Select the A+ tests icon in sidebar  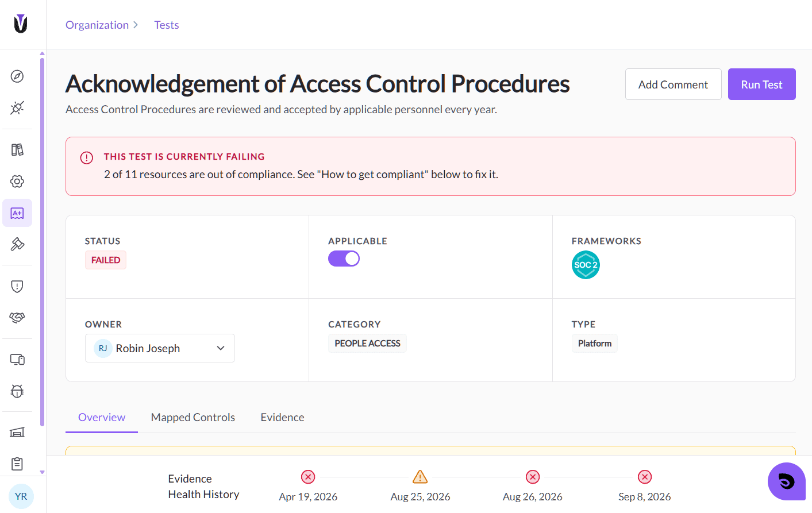17,213
